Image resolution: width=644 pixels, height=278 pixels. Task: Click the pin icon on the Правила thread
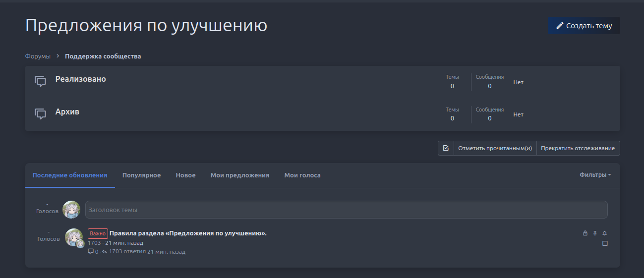[x=595, y=233]
